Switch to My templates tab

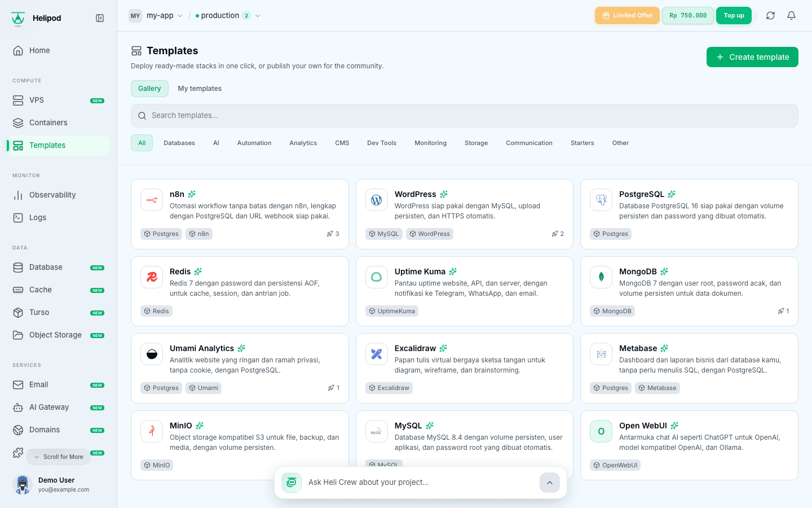tap(200, 89)
